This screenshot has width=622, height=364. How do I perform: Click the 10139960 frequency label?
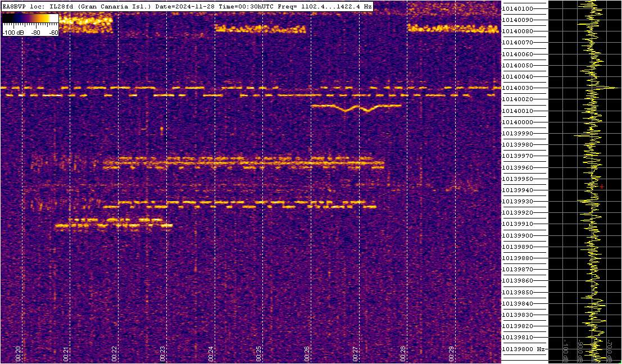517,168
